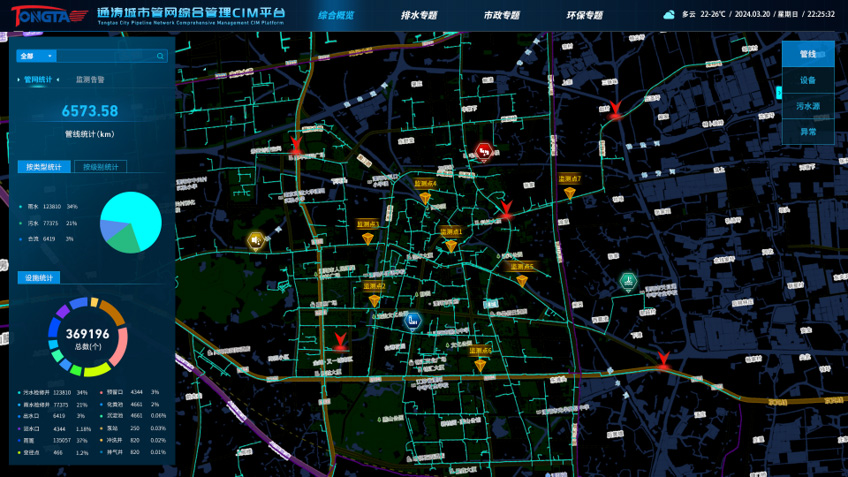The height and width of the screenshot is (477, 848).
Task: Open the 市政专题 tab
Action: [502, 15]
